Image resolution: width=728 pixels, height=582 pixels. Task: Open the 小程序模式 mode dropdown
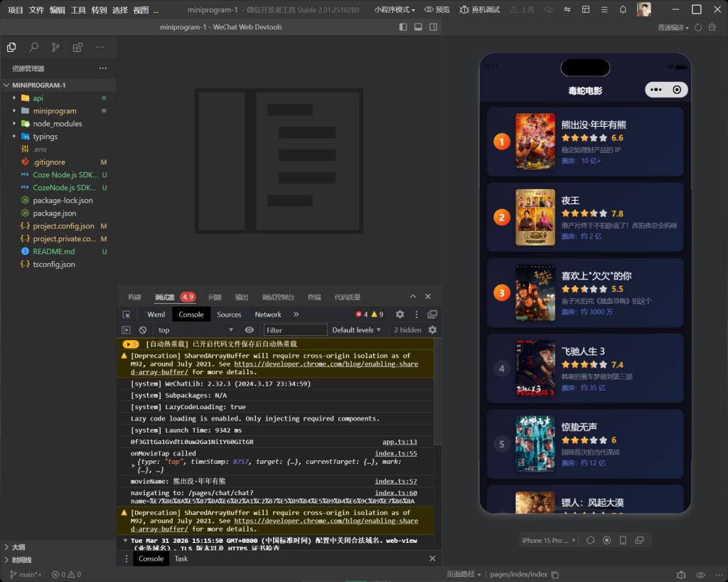pos(395,9)
